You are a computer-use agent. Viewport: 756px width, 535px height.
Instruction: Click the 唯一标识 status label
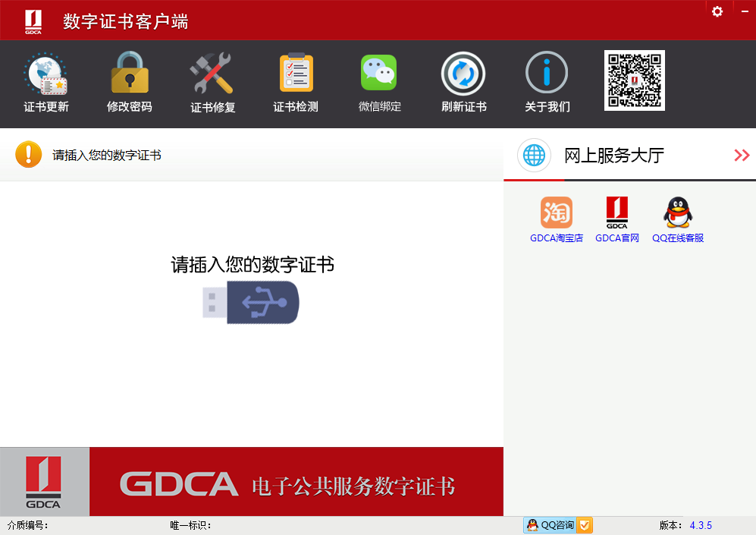191,525
